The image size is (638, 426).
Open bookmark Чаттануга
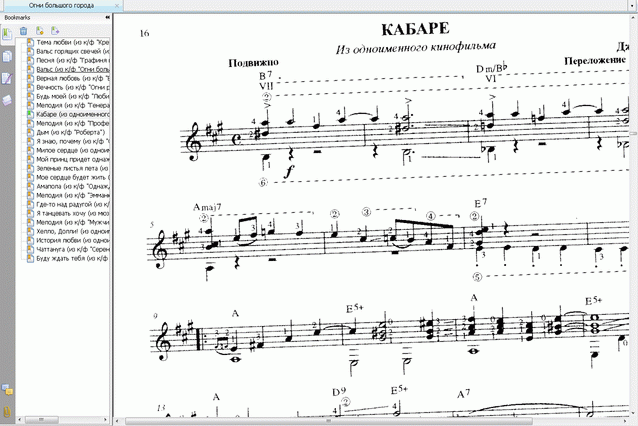73,249
